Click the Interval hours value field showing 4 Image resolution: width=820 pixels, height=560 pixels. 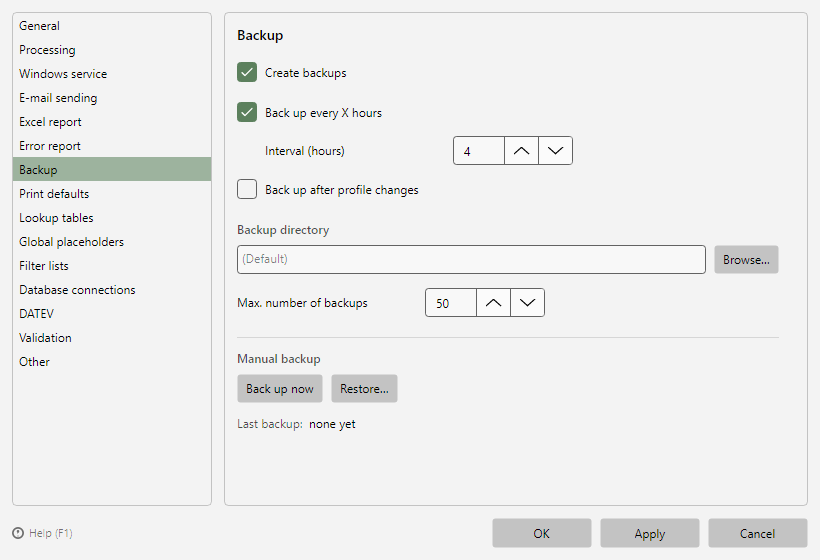click(x=479, y=151)
